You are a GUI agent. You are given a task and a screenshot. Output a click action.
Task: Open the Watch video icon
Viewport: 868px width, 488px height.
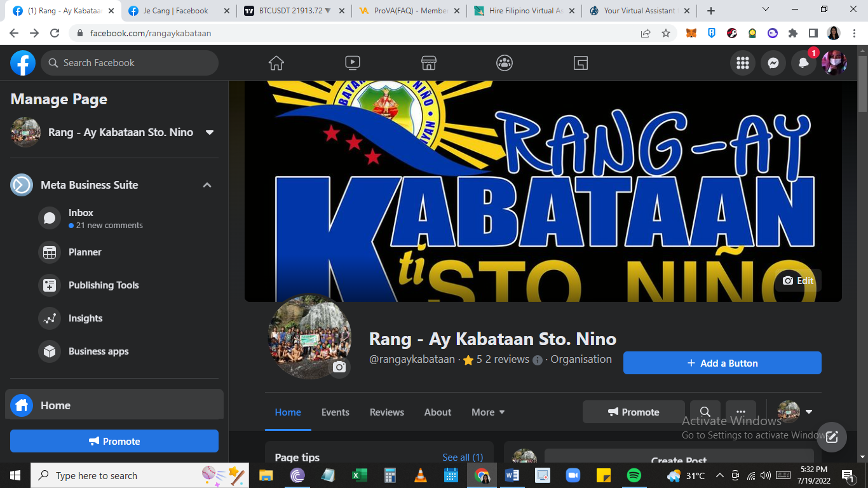(x=353, y=63)
